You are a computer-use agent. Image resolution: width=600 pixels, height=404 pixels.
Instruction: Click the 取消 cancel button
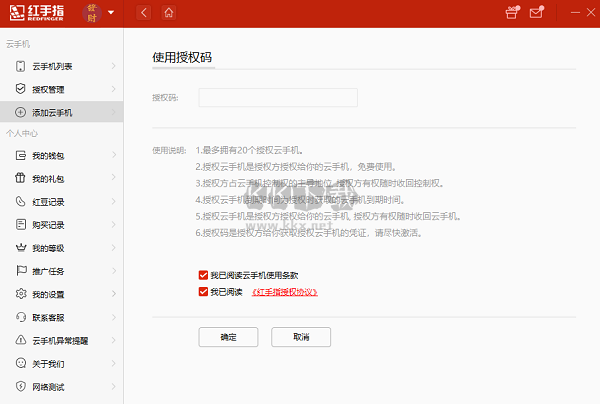pos(301,337)
